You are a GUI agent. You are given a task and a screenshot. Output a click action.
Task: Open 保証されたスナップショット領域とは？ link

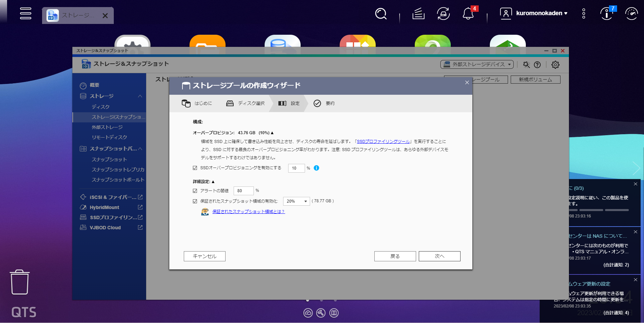pyautogui.click(x=248, y=212)
